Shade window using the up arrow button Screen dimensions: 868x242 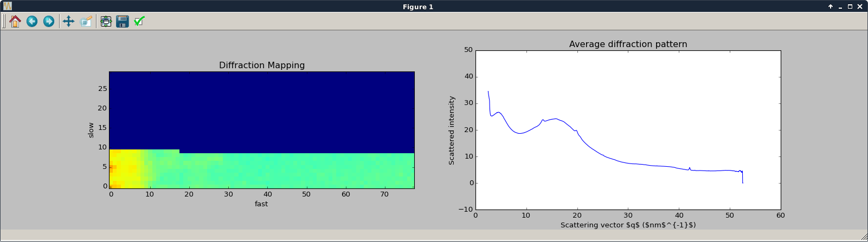tap(830, 6)
